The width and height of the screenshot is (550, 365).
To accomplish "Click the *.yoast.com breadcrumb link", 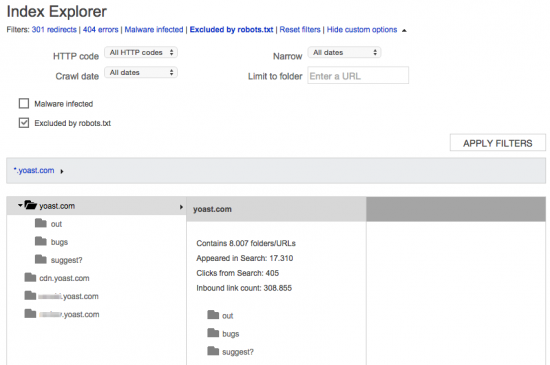I will (x=34, y=170).
